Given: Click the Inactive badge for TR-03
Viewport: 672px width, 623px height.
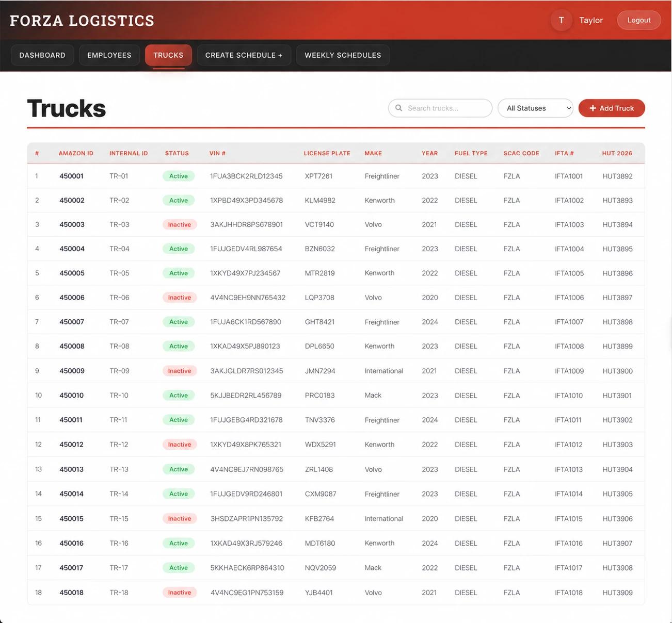Looking at the screenshot, I should coord(180,224).
